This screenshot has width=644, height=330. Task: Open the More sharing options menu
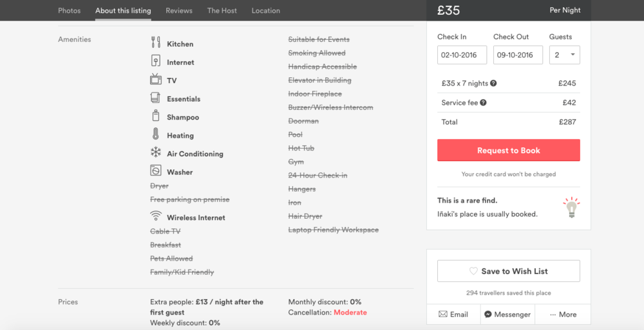coord(563,315)
